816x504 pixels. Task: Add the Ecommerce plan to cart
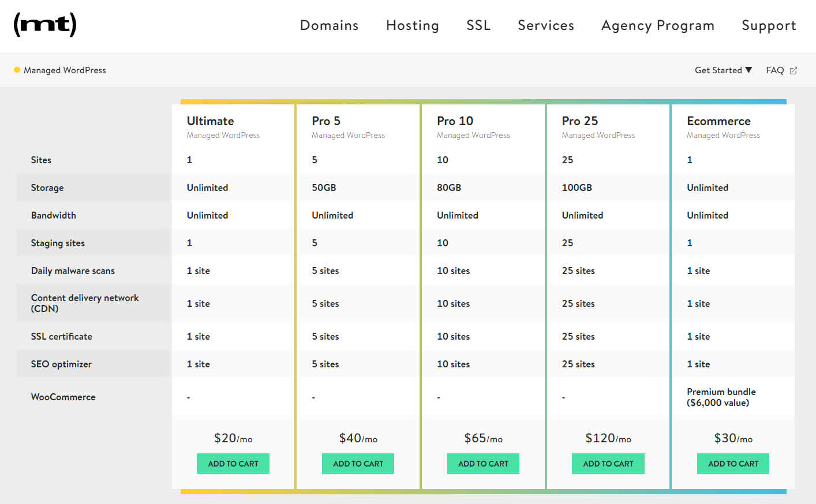[733, 463]
